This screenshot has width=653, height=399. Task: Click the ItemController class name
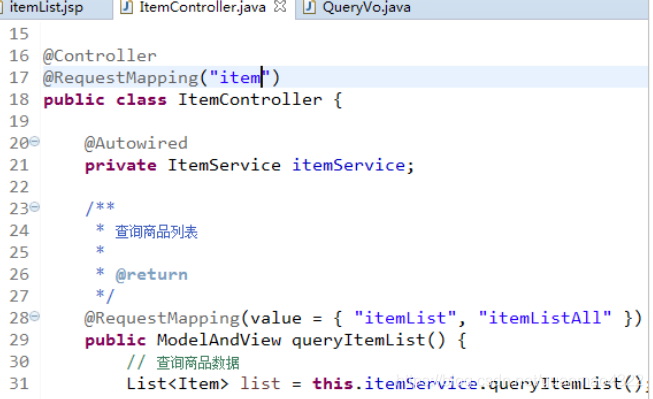pos(250,100)
